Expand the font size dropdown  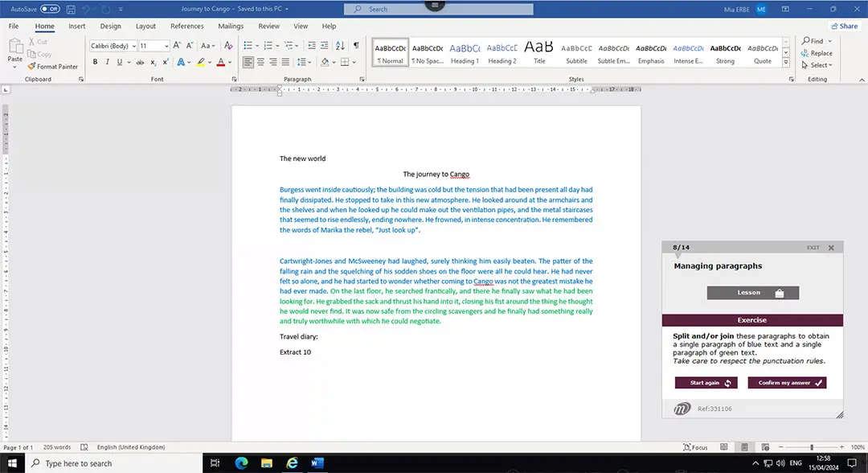[x=166, y=46]
